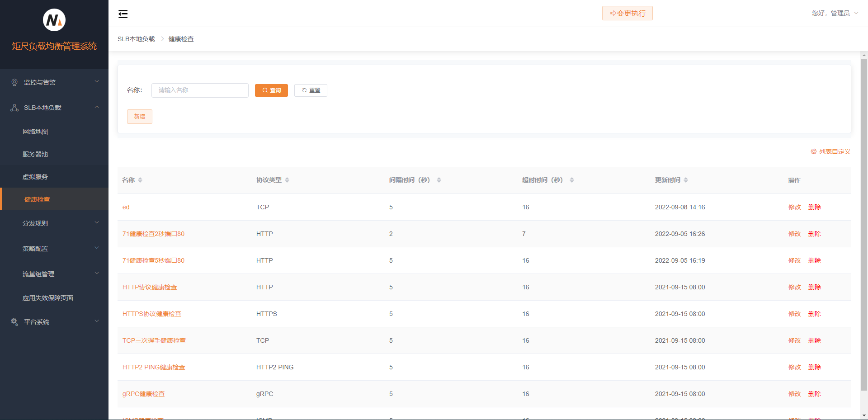Click the sort icon on 名称 column
Screen dimensions: 868x420
click(140, 180)
